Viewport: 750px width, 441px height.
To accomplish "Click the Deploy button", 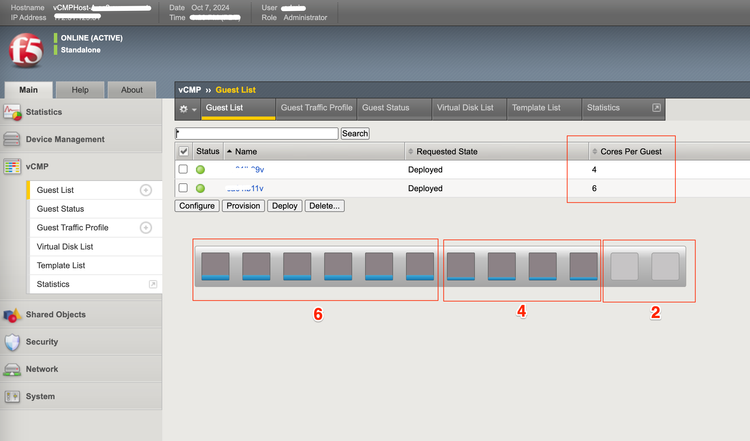I will point(285,206).
